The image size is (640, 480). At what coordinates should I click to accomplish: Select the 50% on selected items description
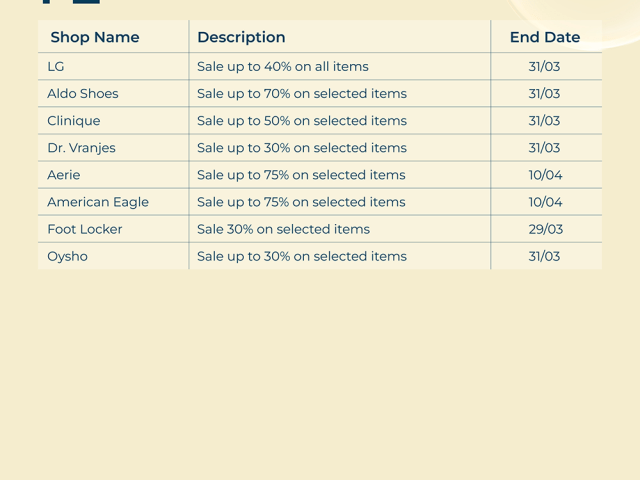pyautogui.click(x=302, y=121)
